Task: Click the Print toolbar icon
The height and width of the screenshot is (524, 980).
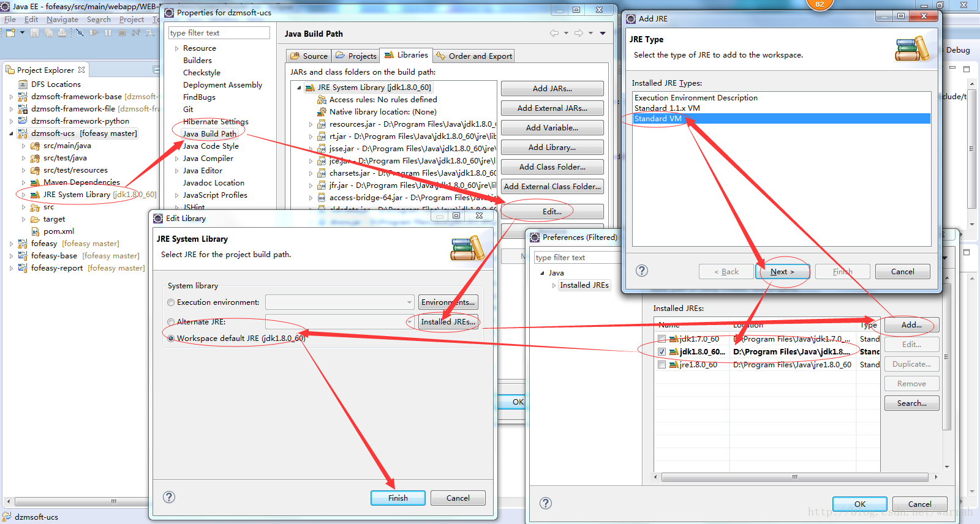Action: pos(62,32)
